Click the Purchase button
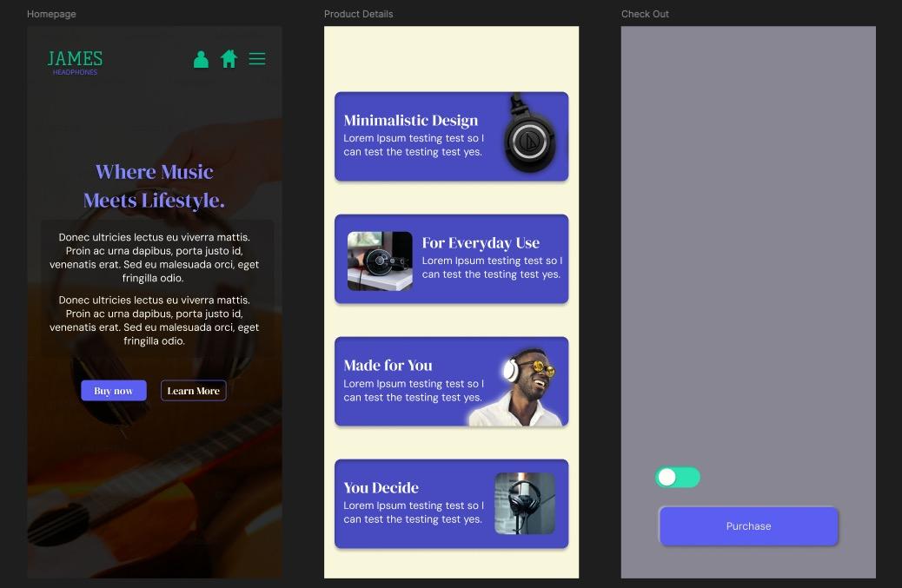This screenshot has width=902, height=588. 748,526
